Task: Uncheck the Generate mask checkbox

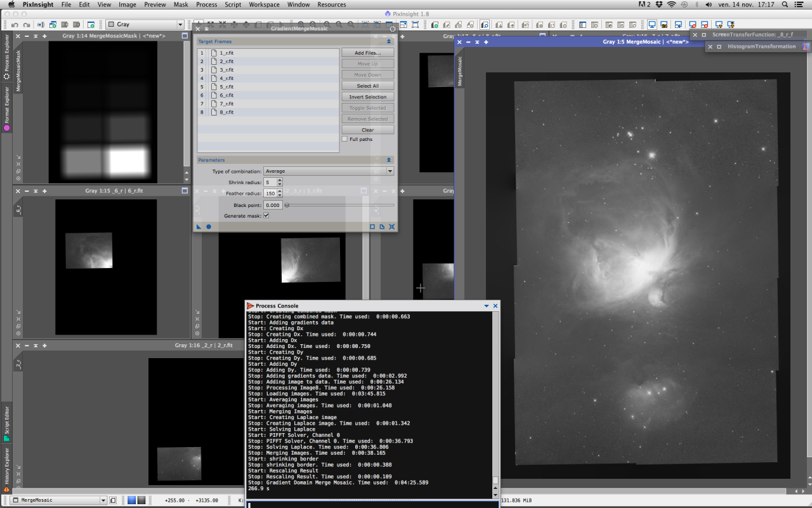Action: (266, 216)
